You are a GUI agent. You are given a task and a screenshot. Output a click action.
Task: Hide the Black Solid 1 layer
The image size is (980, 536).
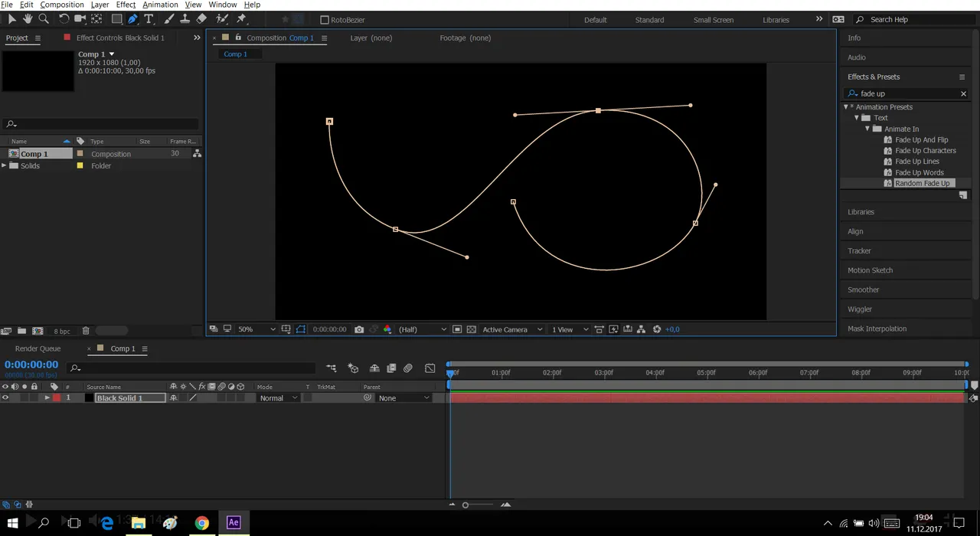pyautogui.click(x=5, y=398)
